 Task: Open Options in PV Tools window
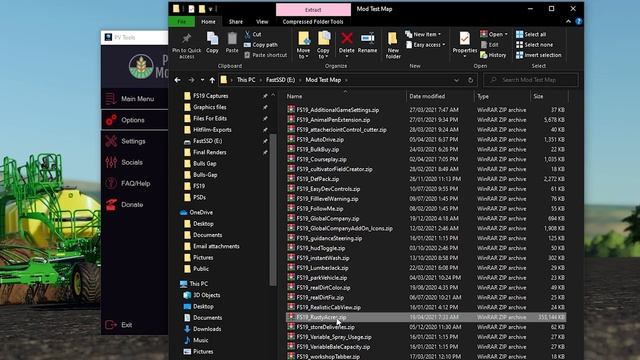coord(134,120)
